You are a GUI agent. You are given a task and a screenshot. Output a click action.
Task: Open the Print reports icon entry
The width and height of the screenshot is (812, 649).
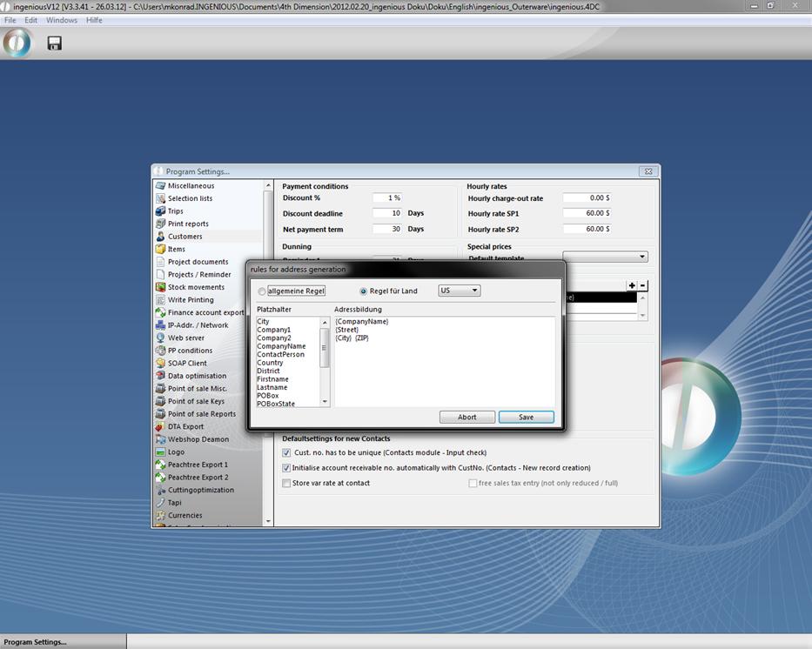point(161,224)
